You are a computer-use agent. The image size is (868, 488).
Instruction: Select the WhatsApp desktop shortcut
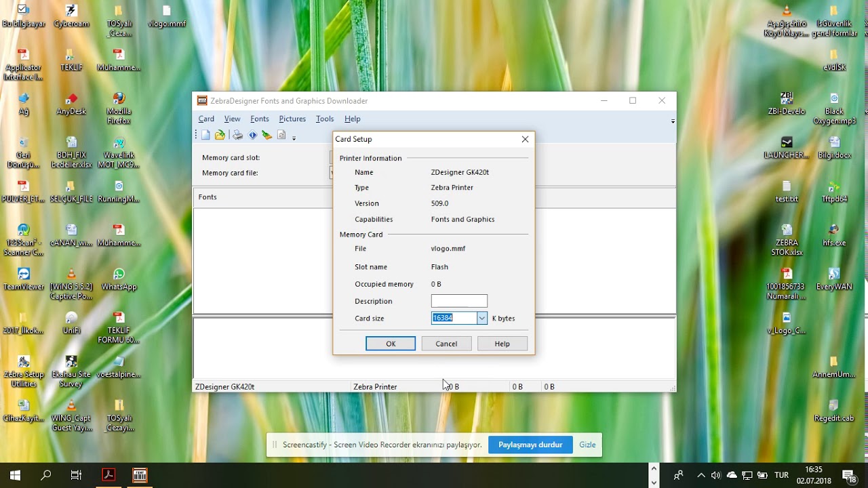(x=119, y=279)
